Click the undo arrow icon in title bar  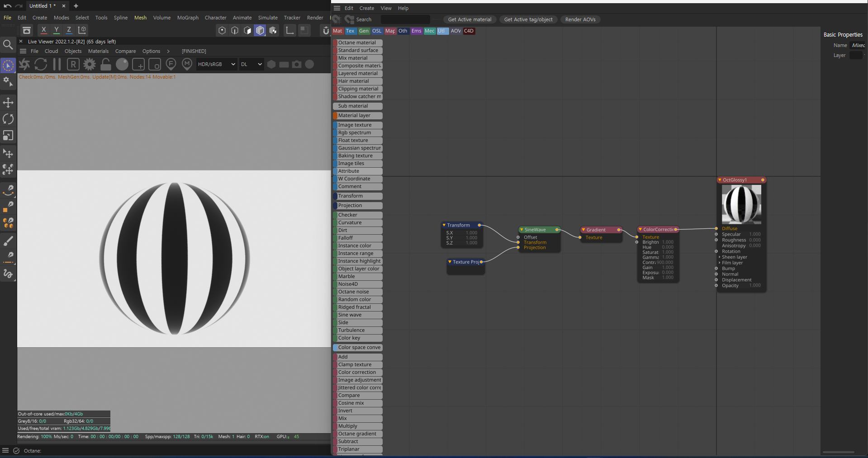8,6
